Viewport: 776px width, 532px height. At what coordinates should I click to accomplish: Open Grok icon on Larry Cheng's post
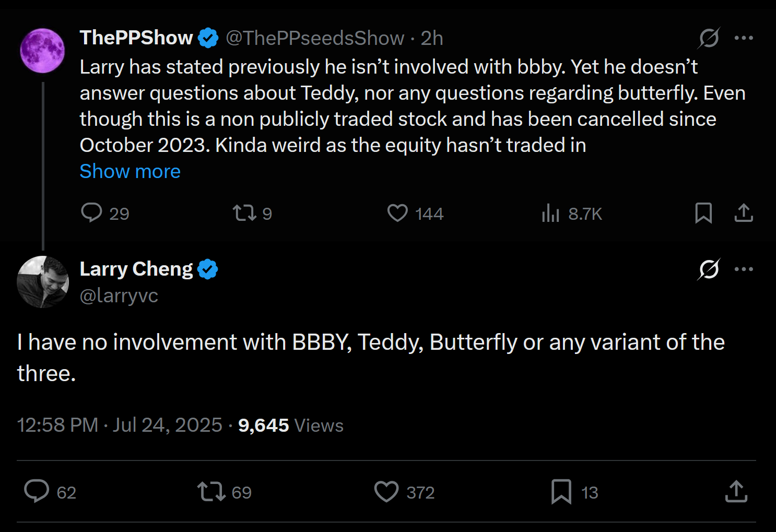709,269
